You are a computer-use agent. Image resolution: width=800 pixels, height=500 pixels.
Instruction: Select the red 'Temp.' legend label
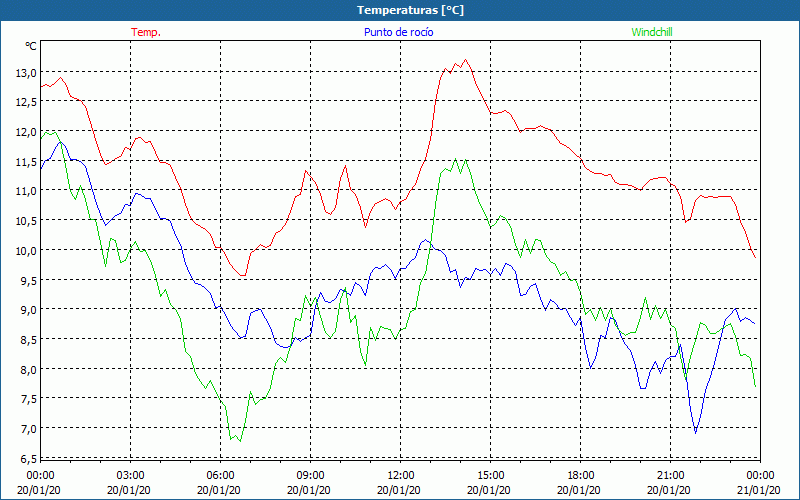146,32
